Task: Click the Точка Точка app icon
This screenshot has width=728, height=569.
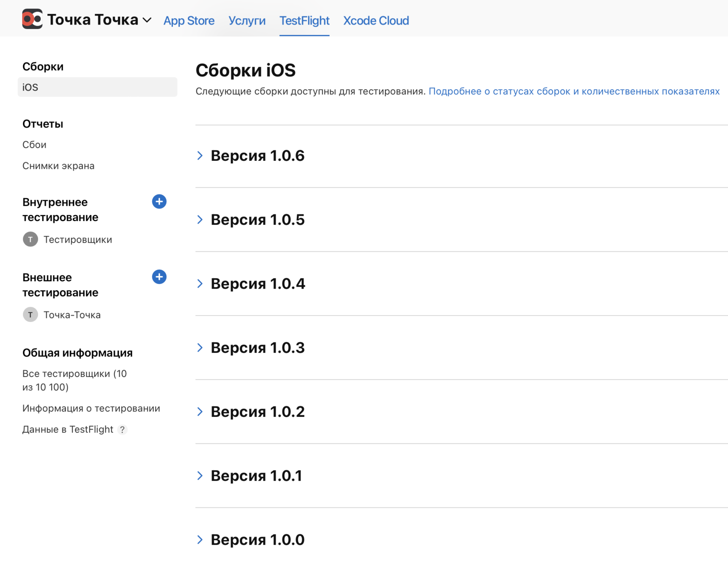Action: click(x=32, y=19)
